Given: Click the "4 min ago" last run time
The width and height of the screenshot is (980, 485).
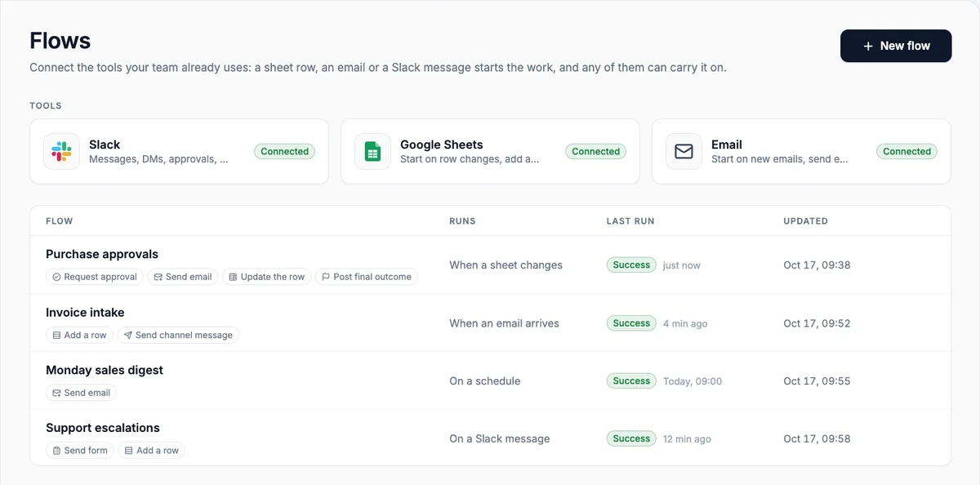Looking at the screenshot, I should (x=685, y=323).
